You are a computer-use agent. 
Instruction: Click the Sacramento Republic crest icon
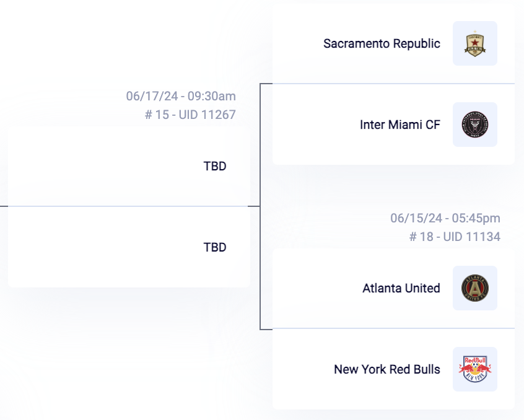point(475,43)
